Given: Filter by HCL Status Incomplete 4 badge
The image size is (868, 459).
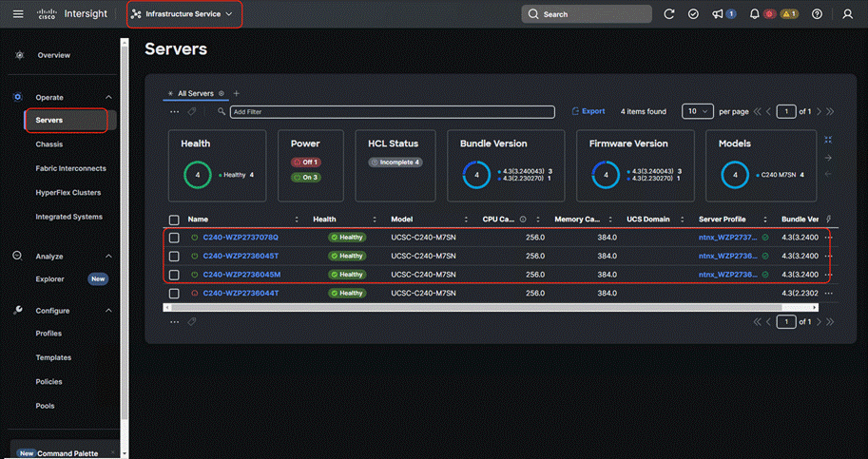Looking at the screenshot, I should pos(395,163).
